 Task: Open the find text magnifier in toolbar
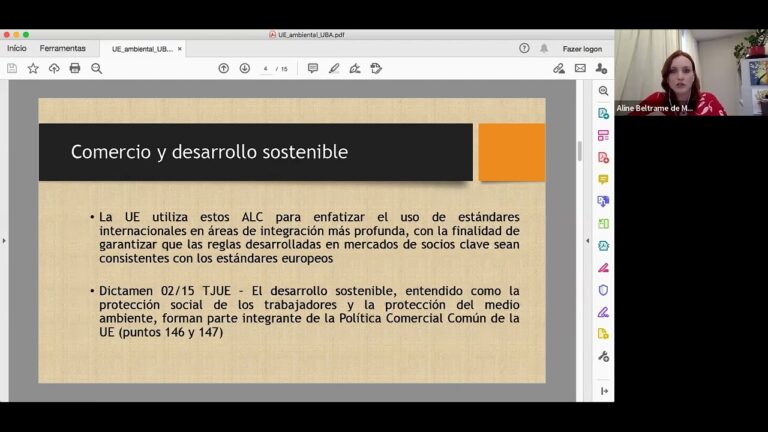click(x=96, y=69)
